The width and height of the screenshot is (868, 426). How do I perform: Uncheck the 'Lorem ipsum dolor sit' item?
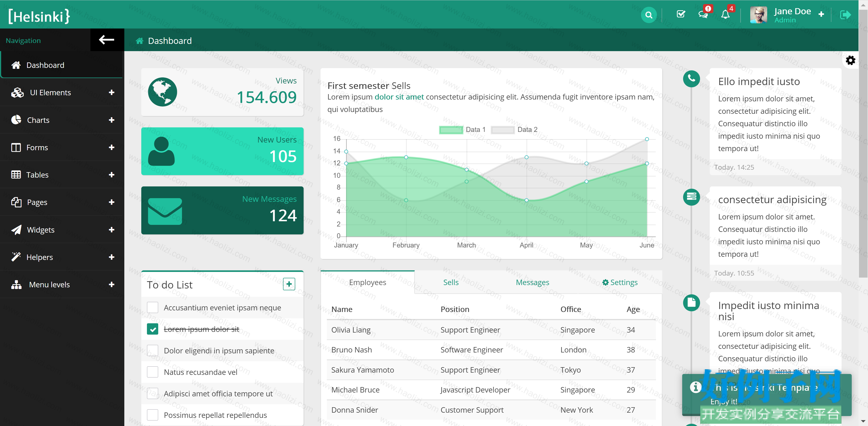click(153, 329)
